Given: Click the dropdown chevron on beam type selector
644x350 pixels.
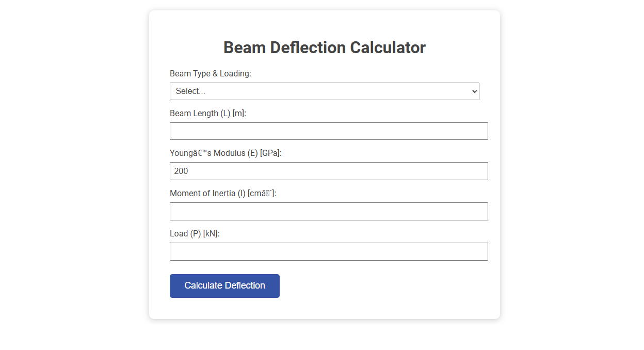Looking at the screenshot, I should pyautogui.click(x=474, y=91).
